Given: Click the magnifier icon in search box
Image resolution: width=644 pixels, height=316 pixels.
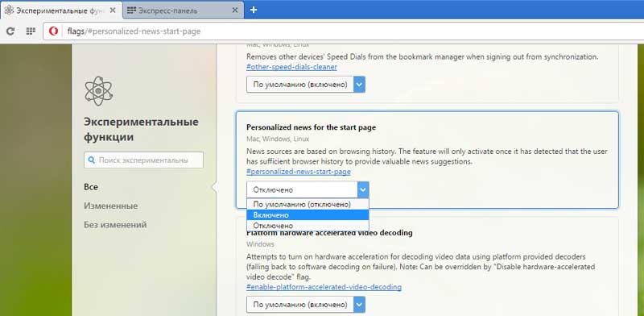Looking at the screenshot, I should [x=91, y=160].
